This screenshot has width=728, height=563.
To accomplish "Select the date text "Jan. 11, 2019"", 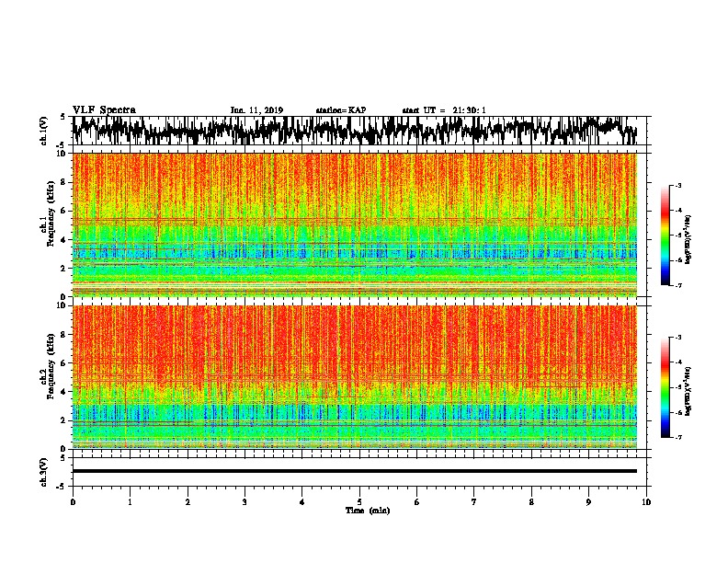I will point(256,110).
